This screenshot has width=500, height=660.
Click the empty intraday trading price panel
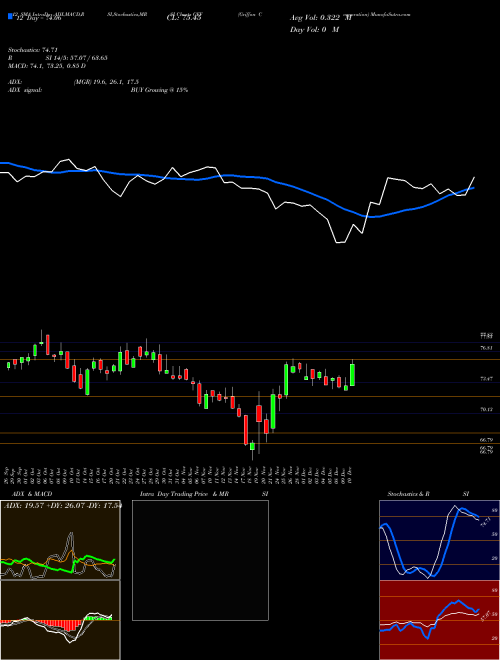tap(200, 560)
